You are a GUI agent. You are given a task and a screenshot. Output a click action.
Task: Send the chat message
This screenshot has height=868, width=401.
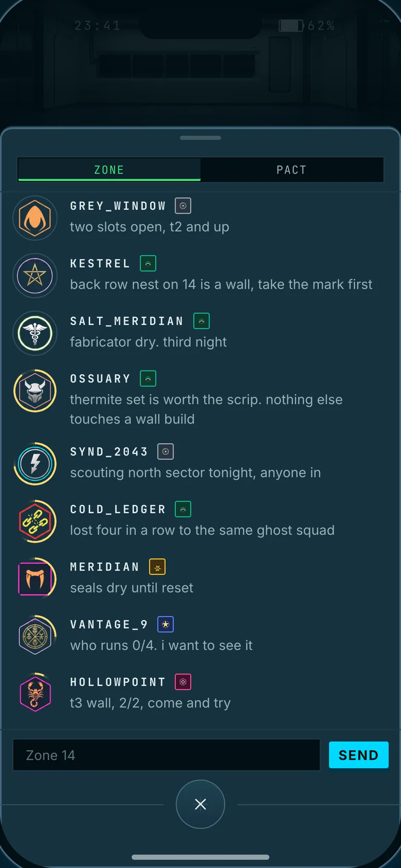click(x=359, y=755)
